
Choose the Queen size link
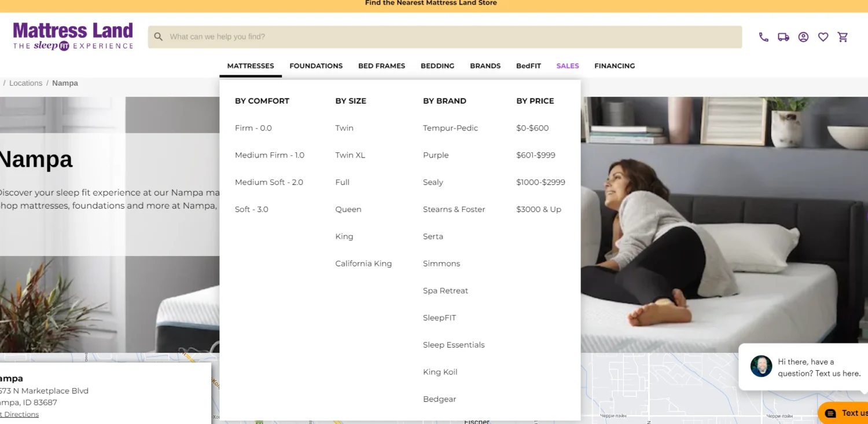[348, 210]
